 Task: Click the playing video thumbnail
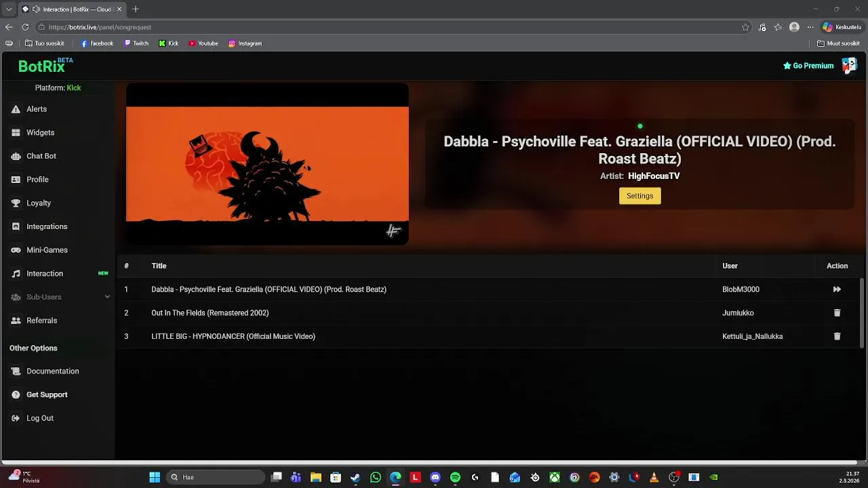(x=267, y=164)
